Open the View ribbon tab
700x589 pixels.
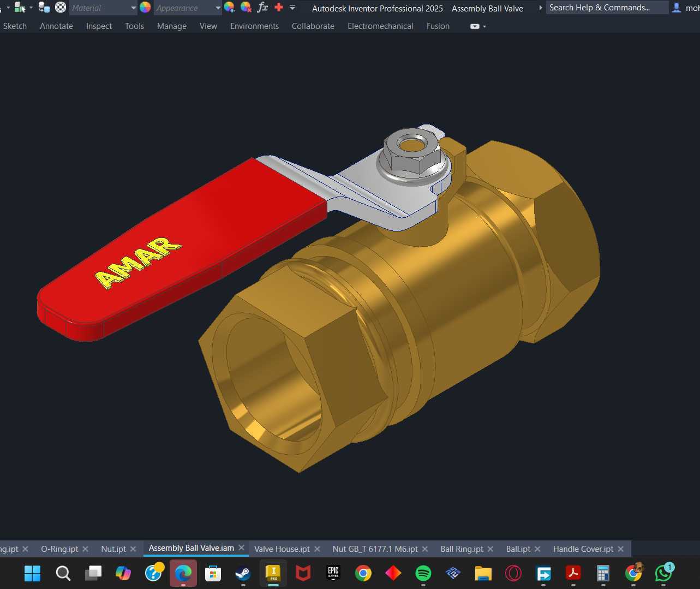[208, 26]
